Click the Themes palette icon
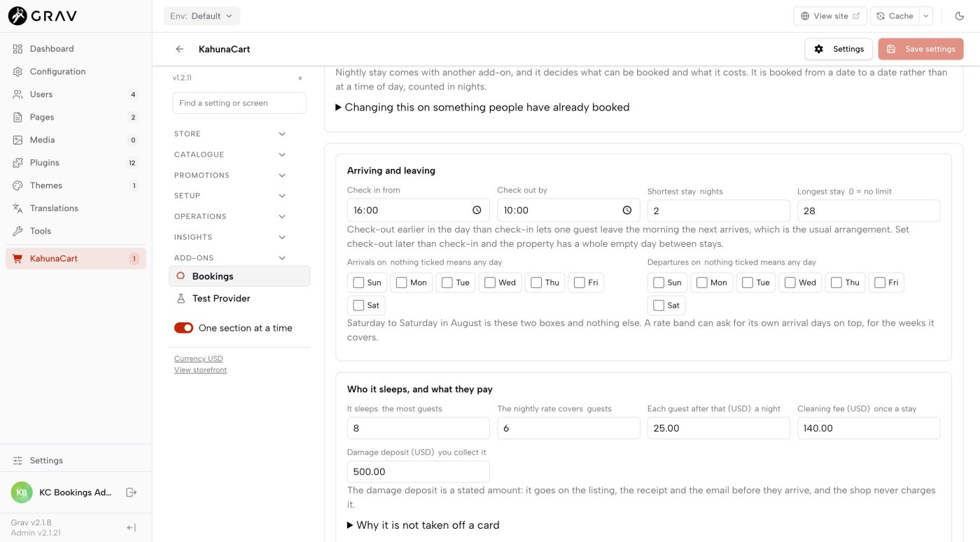 17,185
